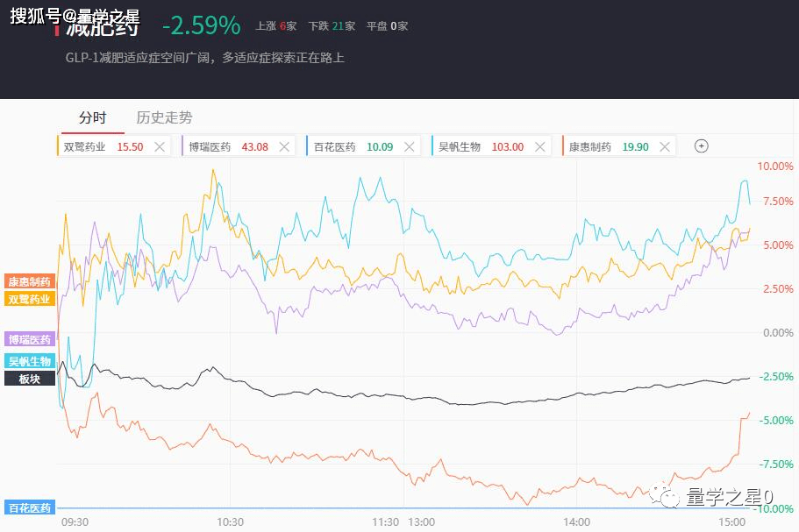This screenshot has width=799, height=532.
Task: Click the cyan 昊帆生物 axis label
Action: (29, 361)
